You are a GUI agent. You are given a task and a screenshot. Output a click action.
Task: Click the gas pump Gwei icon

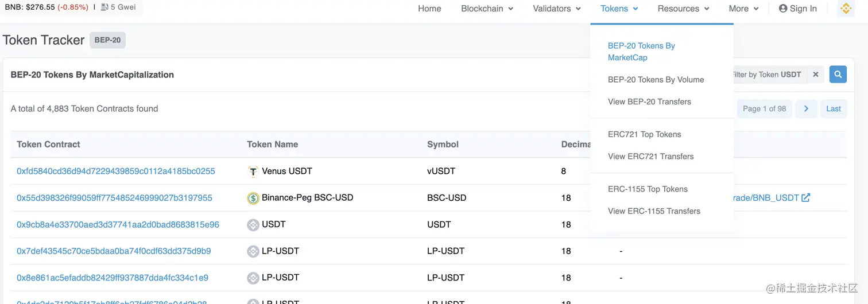pos(104,7)
